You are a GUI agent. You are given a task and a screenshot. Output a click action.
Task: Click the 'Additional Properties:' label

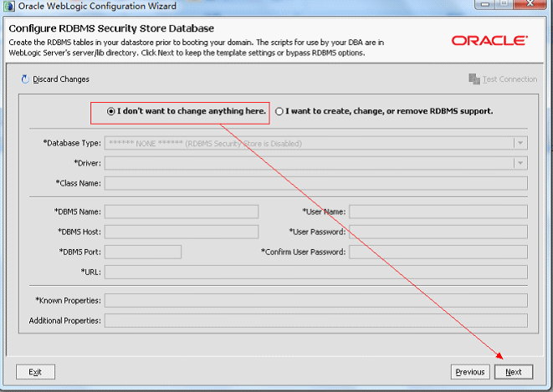click(65, 320)
